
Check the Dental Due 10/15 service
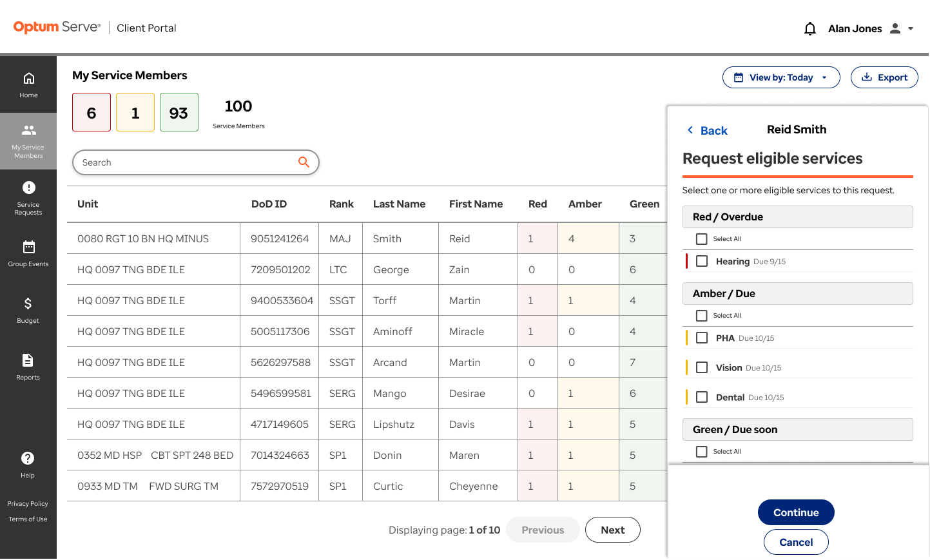pyautogui.click(x=702, y=397)
